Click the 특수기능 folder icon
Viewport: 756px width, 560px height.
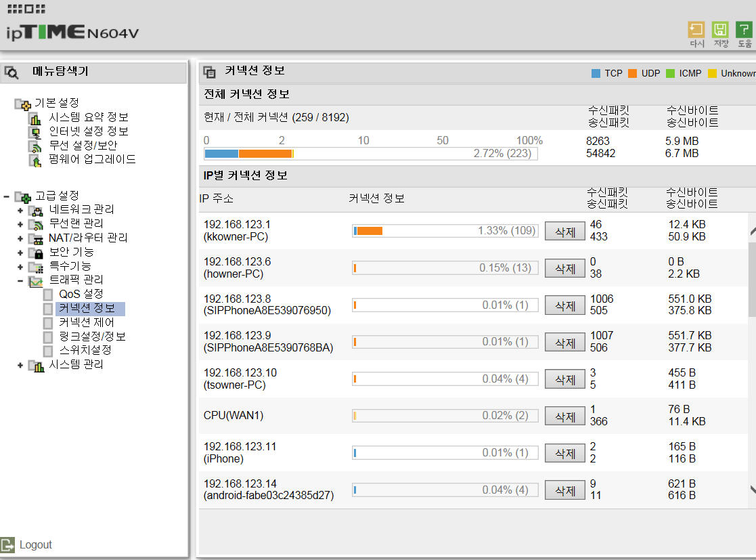tap(36, 267)
